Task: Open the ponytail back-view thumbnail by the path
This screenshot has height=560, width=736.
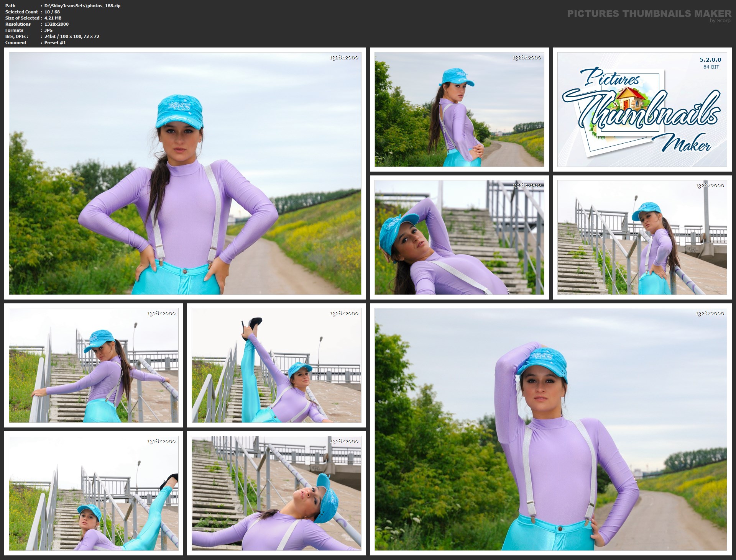Action: click(x=459, y=110)
